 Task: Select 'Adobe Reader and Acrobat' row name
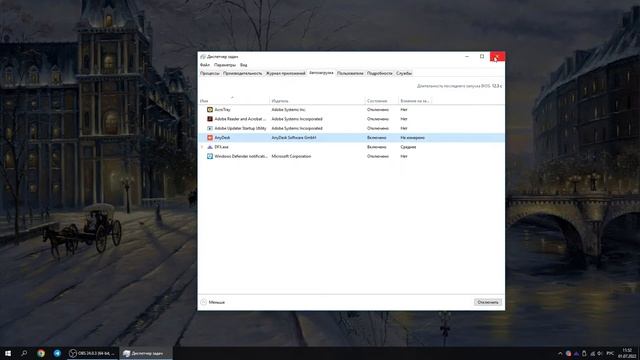pyautogui.click(x=240, y=119)
